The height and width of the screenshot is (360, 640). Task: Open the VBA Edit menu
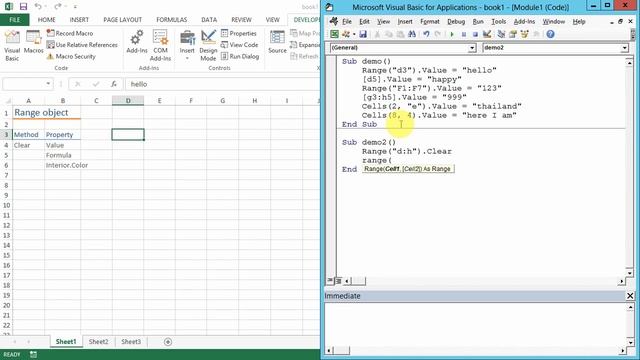[x=364, y=22]
